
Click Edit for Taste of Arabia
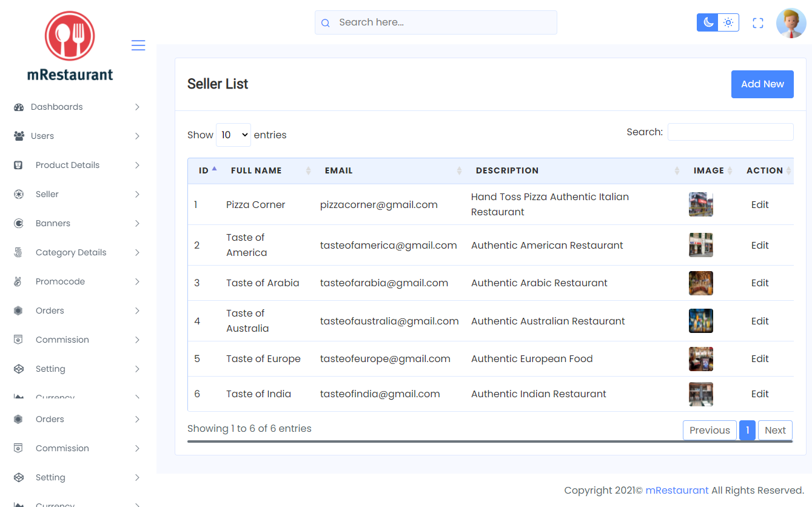tap(760, 283)
